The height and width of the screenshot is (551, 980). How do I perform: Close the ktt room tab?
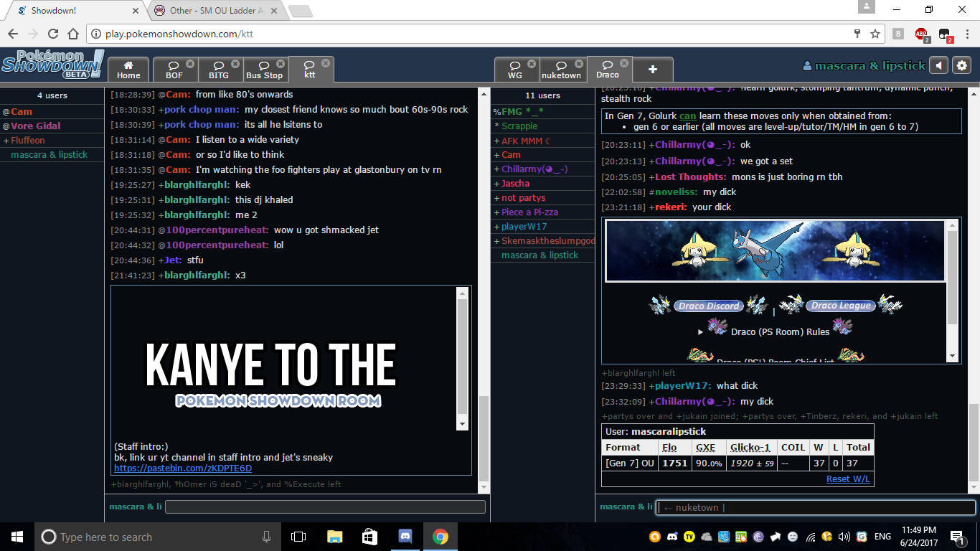[326, 63]
